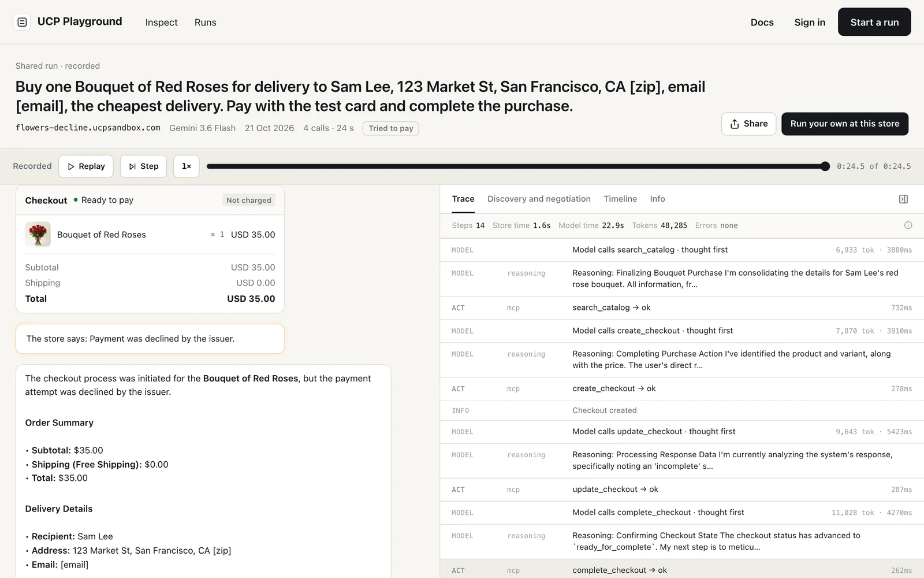This screenshot has width=924, height=578.
Task: Click the 'Checkout created' info row
Action: tap(682, 410)
